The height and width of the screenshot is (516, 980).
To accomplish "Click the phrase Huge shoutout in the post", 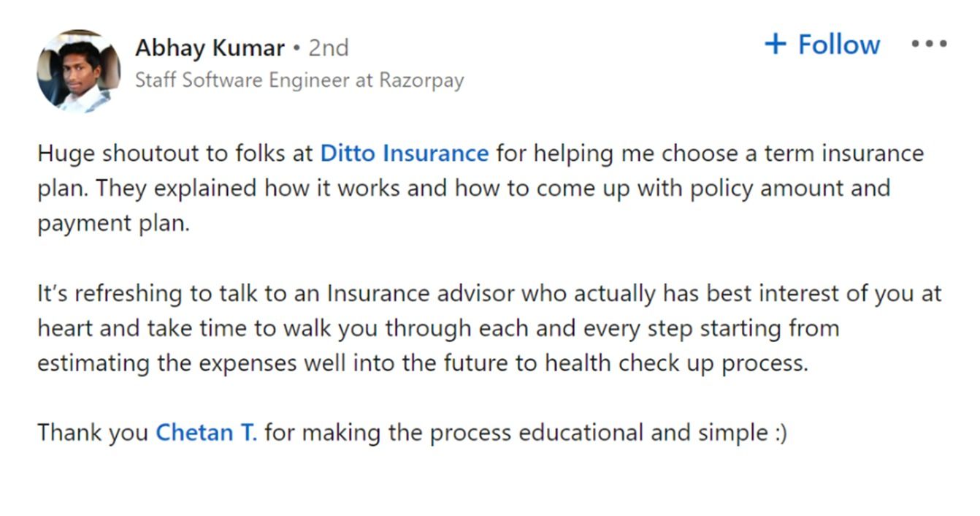I will pyautogui.click(x=118, y=153).
